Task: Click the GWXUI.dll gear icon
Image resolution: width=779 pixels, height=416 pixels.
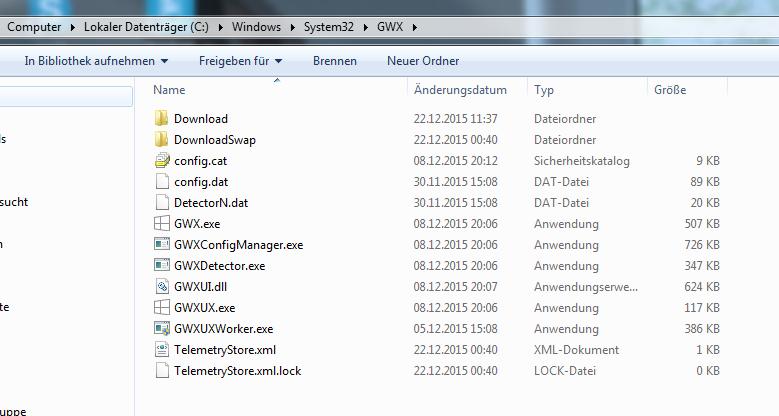Action: (162, 286)
